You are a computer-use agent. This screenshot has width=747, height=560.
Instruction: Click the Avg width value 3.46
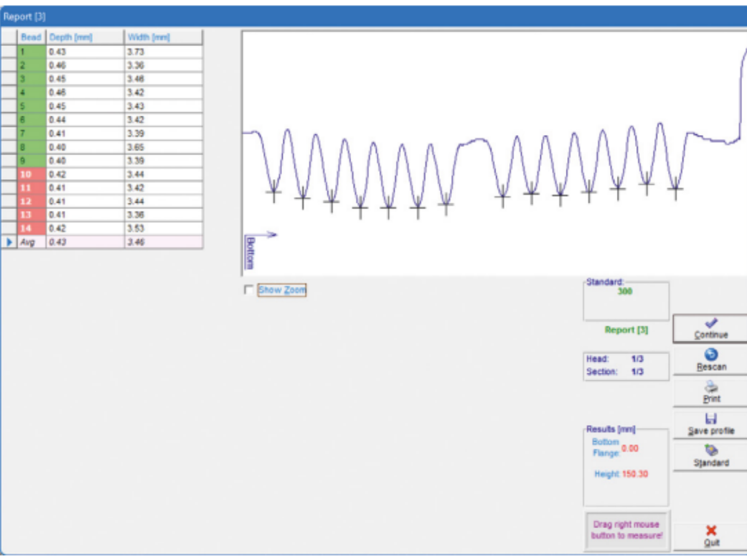click(163, 242)
